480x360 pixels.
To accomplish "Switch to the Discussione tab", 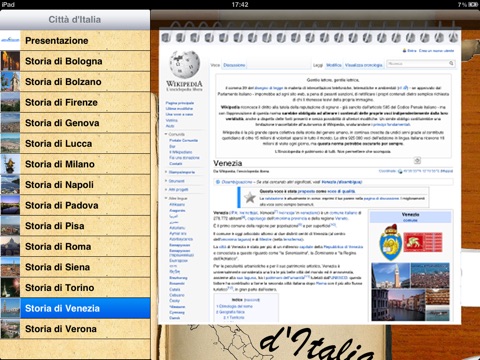I will 234,65.
